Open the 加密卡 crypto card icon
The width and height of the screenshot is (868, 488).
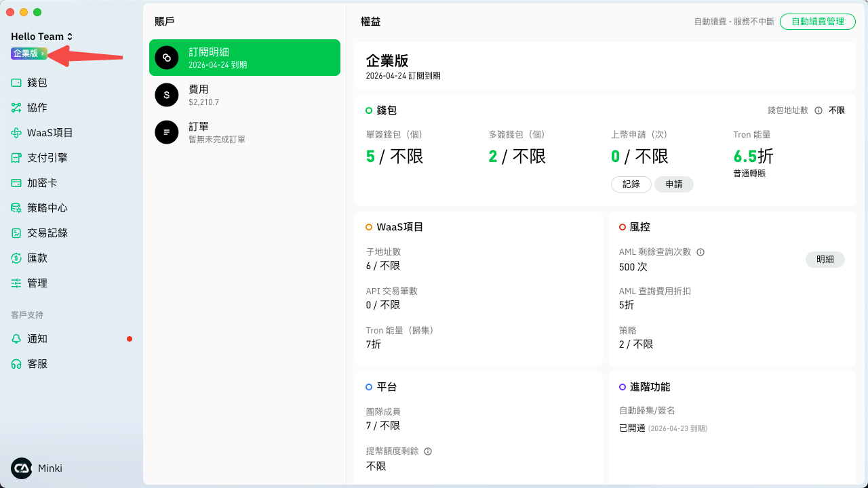tap(16, 183)
